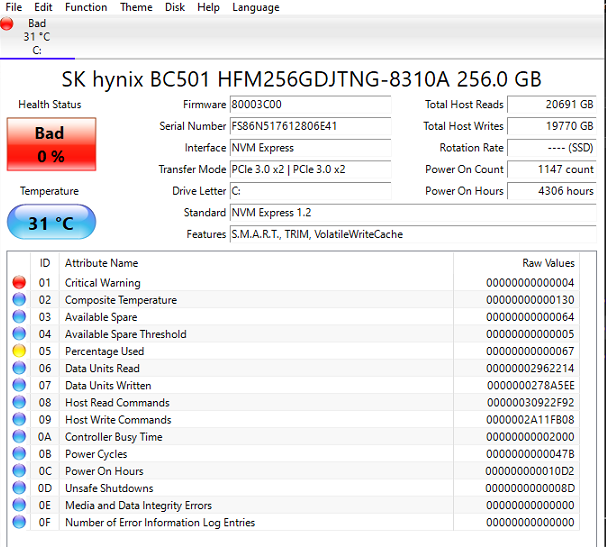Screen dimensions: 606x547
Task: Click the status icon for Host Write Commands
Action: [19, 419]
